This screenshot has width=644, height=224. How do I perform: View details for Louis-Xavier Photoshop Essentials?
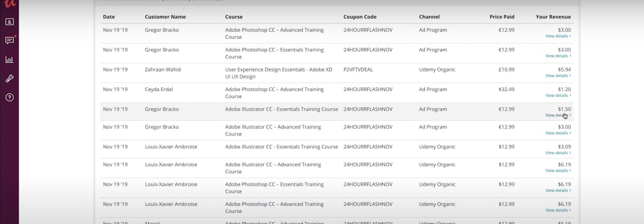(558, 190)
